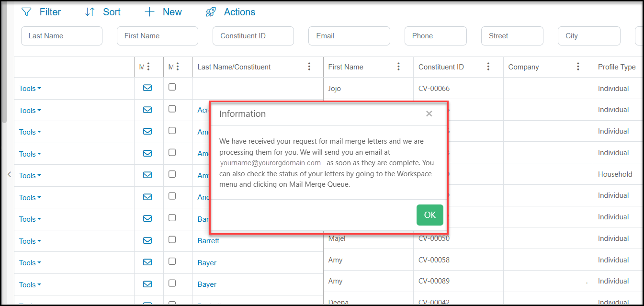Open the First Name column three-dot menu
Image resolution: width=644 pixels, height=306 pixels.
click(398, 67)
